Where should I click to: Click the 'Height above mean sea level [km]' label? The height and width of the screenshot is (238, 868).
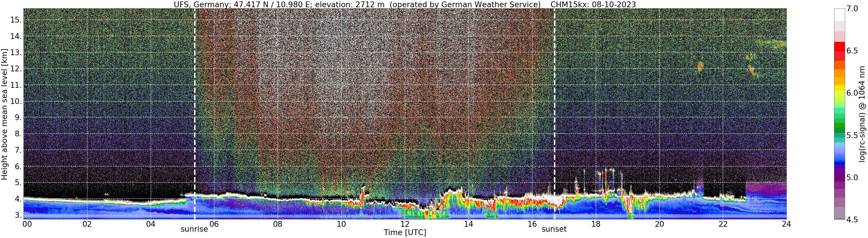click(x=4, y=114)
